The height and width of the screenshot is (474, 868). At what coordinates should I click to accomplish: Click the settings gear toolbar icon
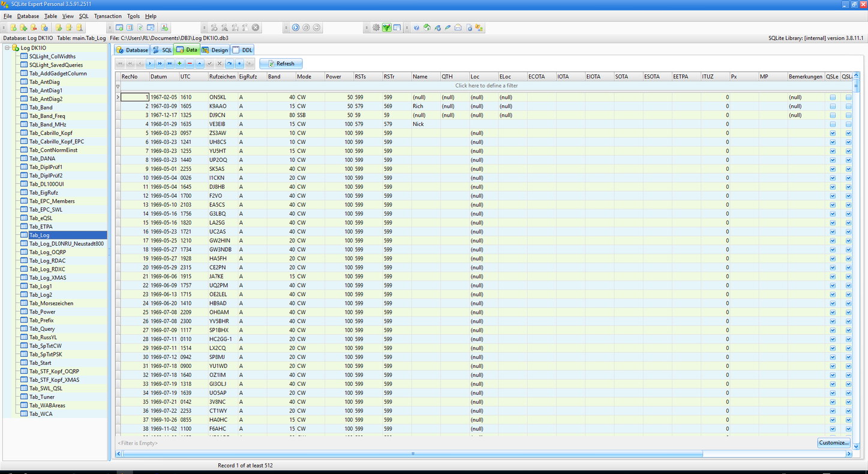[x=376, y=28]
